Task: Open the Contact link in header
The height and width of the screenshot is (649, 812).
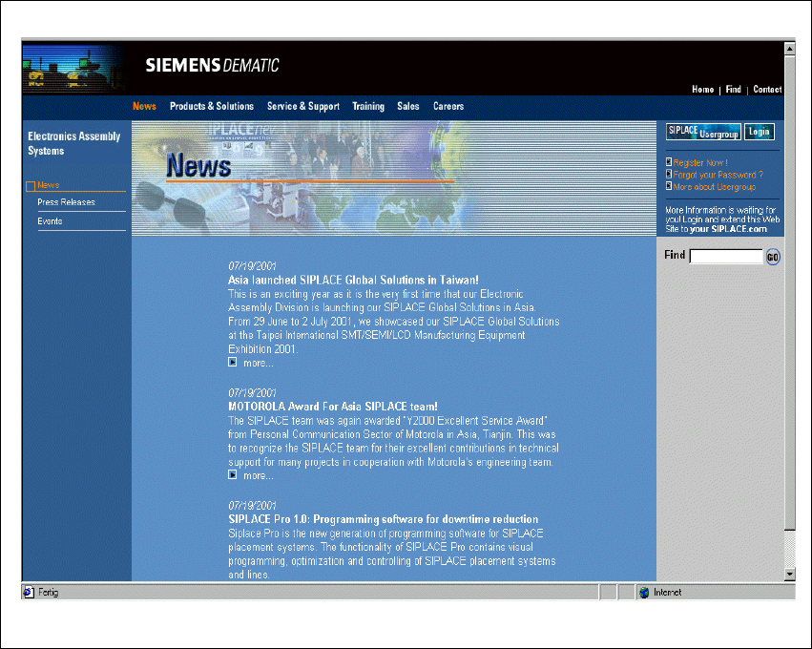Action: 767,90
